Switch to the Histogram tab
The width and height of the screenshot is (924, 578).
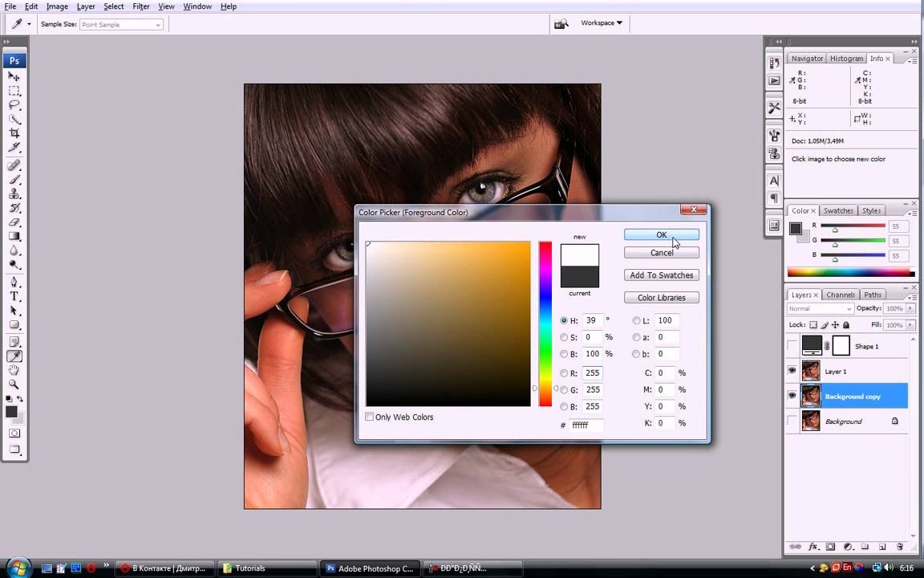coord(846,59)
